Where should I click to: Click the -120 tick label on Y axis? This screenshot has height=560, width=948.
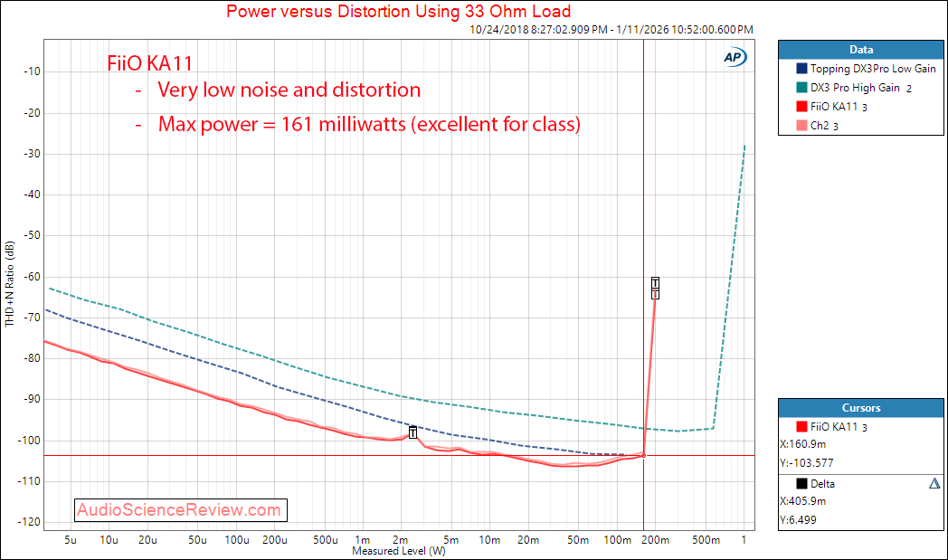(28, 522)
